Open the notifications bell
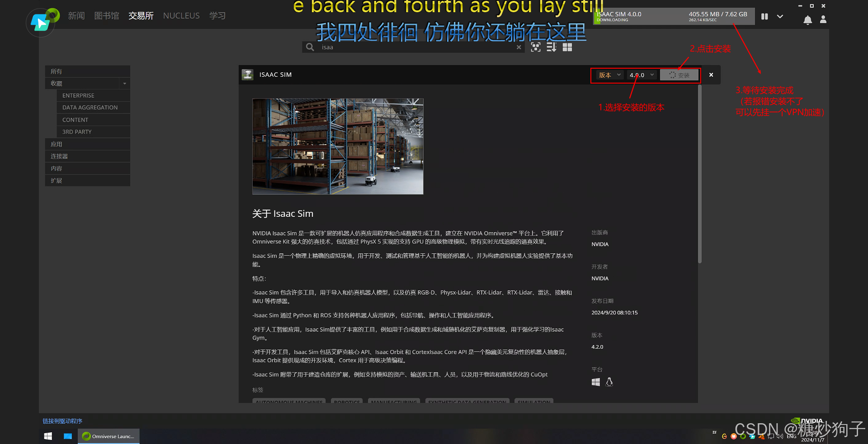The width and height of the screenshot is (868, 444). pyautogui.click(x=808, y=20)
